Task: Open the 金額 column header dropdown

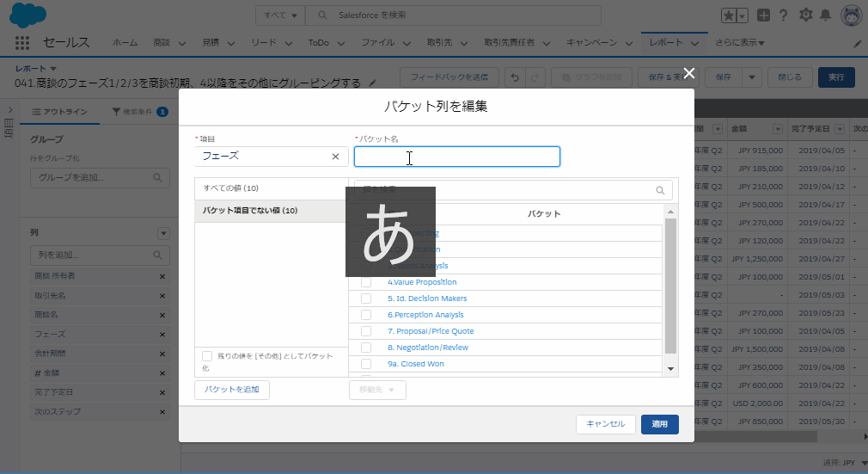Action: pos(778,129)
